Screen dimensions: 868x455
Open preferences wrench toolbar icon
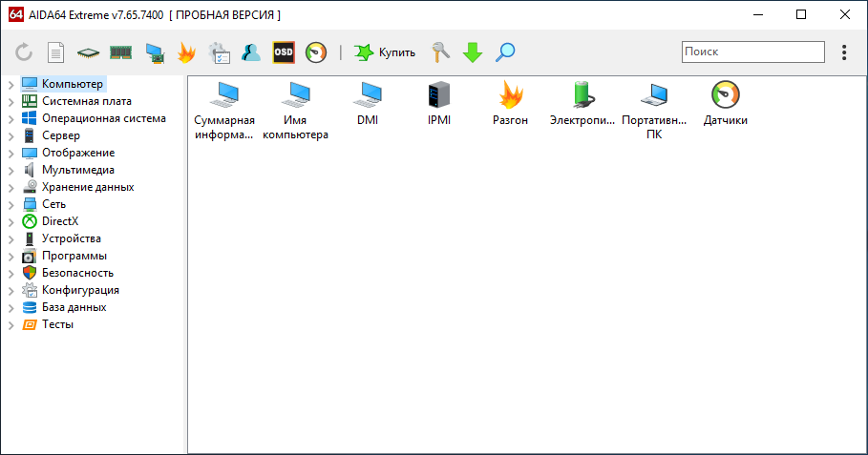pyautogui.click(x=440, y=52)
